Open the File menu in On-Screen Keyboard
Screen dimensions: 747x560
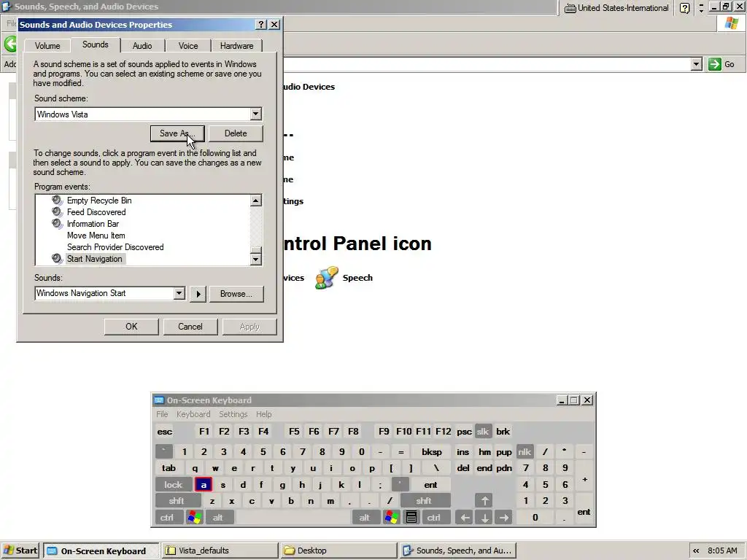point(162,414)
